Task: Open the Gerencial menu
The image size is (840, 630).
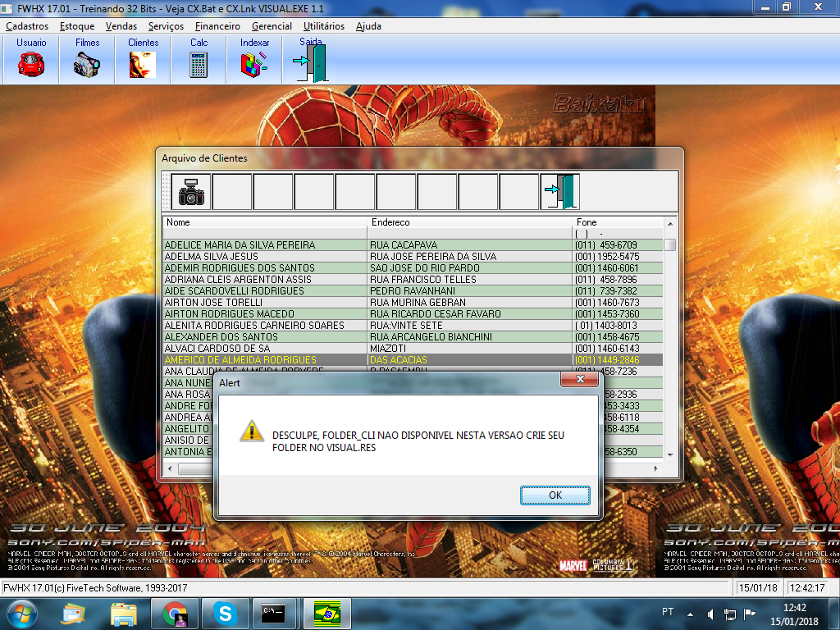Action: pyautogui.click(x=272, y=25)
